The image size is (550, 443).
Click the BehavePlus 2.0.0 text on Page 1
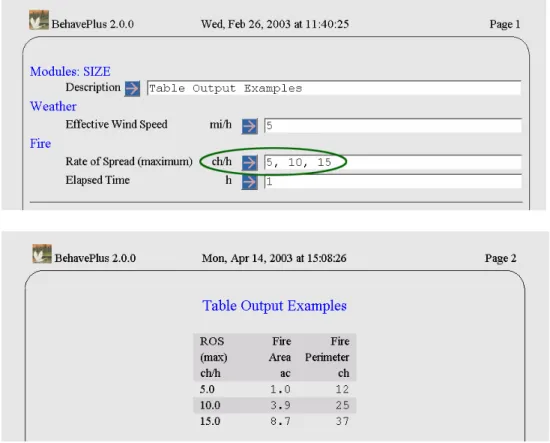[x=93, y=24]
